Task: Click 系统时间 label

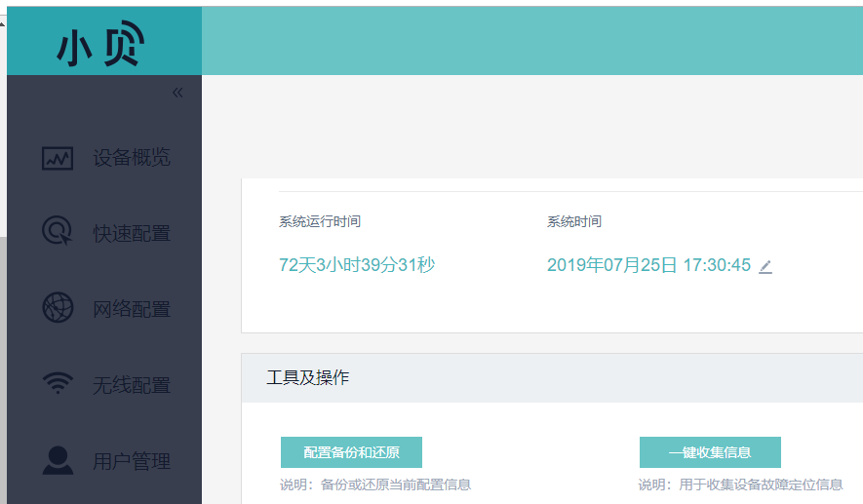Action: click(574, 221)
